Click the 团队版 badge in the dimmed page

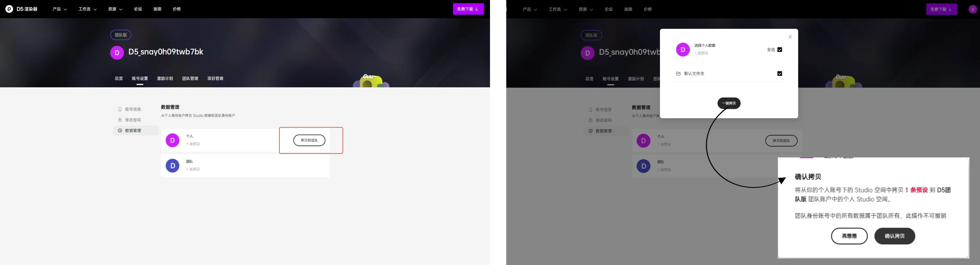(591, 35)
